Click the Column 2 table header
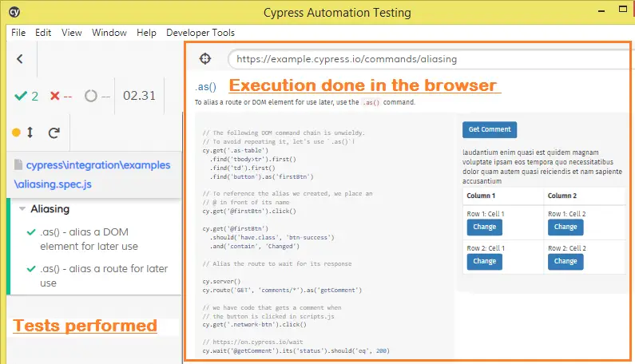 click(x=562, y=196)
